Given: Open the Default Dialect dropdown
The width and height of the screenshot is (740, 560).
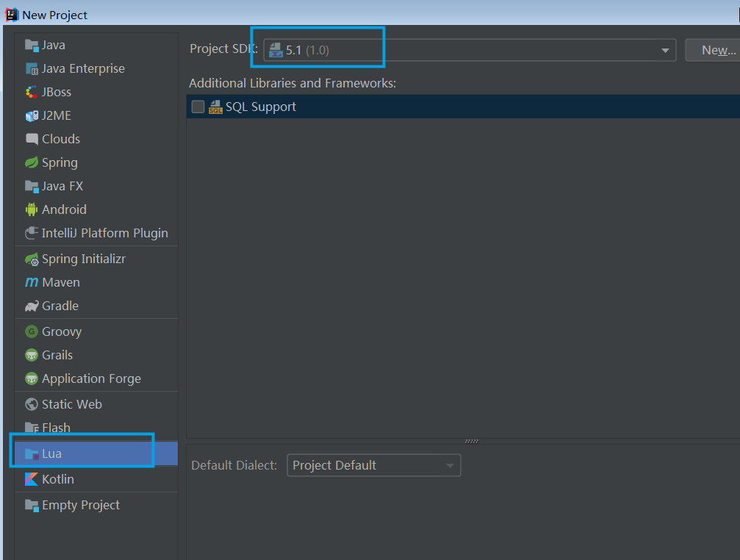Looking at the screenshot, I should click(374, 466).
